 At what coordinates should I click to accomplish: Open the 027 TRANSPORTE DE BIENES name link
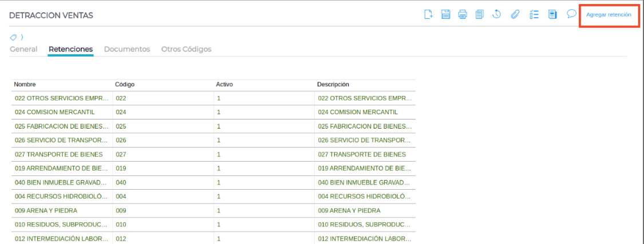click(x=58, y=154)
